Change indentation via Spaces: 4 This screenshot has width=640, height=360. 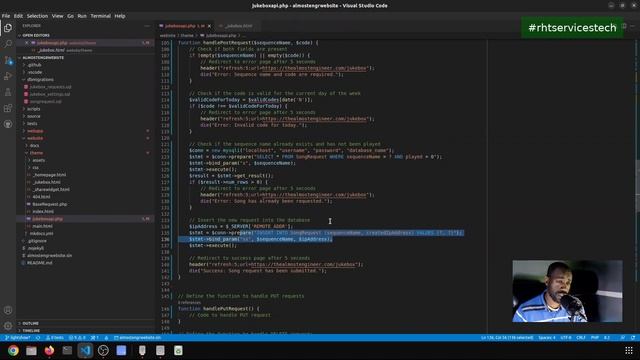(547, 338)
